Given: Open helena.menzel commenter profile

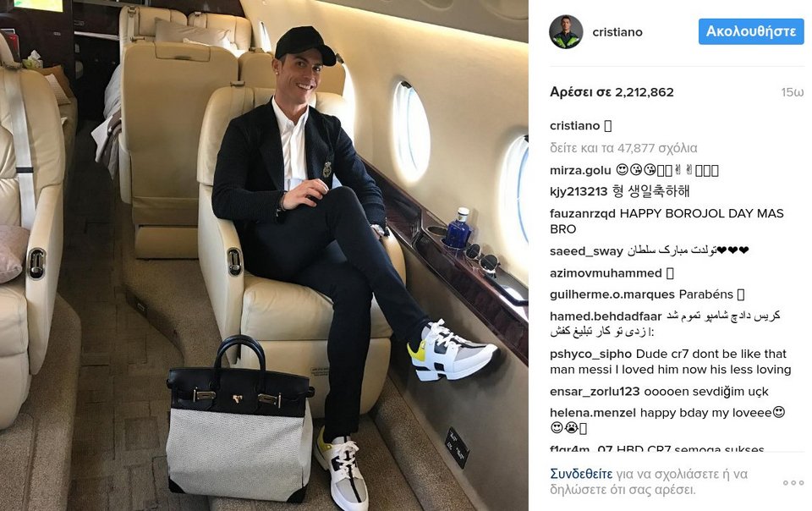Looking at the screenshot, I should [x=593, y=413].
